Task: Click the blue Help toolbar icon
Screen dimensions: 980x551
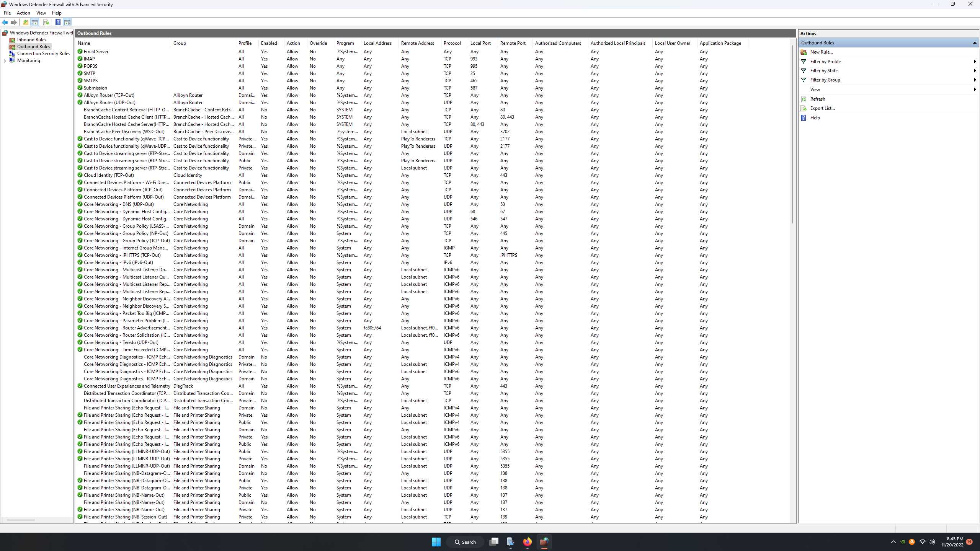Action: (58, 22)
